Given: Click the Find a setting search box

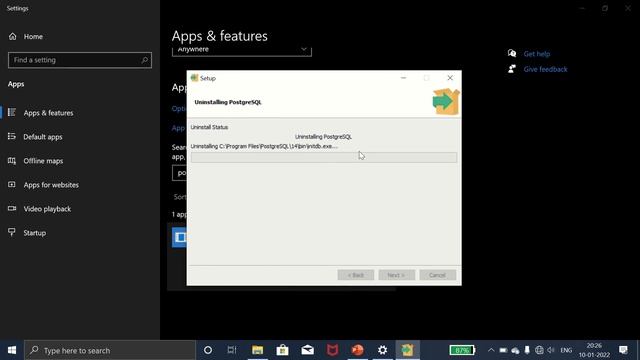Looking at the screenshot, I should click(80, 60).
